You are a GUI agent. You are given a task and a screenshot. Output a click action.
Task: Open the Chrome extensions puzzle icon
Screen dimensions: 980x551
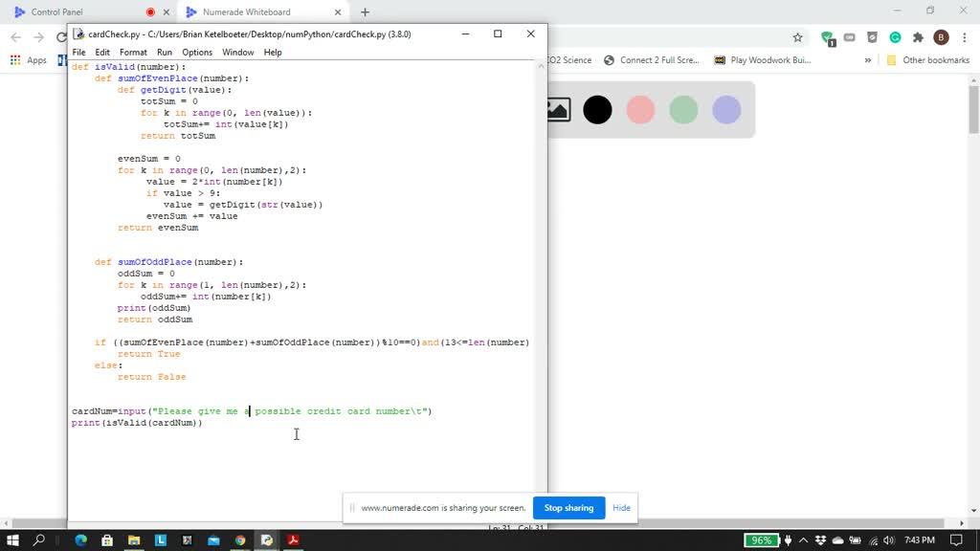coord(917,37)
